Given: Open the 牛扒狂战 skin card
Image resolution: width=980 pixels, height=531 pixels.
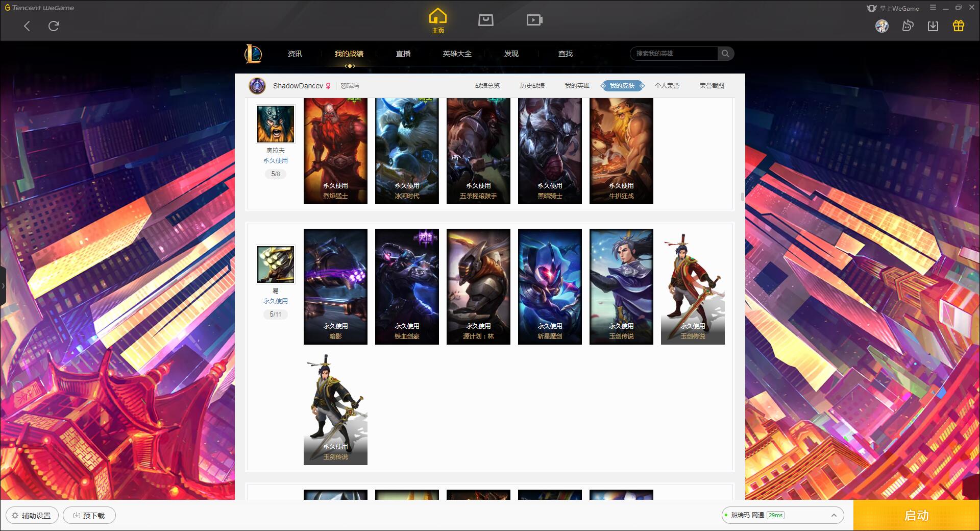Looking at the screenshot, I should (621, 151).
